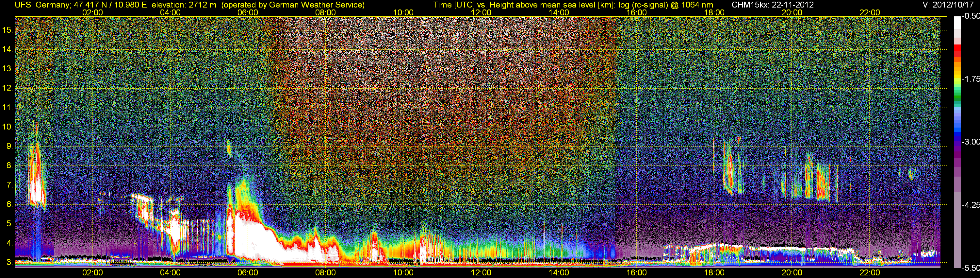
Task: Click the 06:00 label on top time axis
Action: pyautogui.click(x=248, y=12)
